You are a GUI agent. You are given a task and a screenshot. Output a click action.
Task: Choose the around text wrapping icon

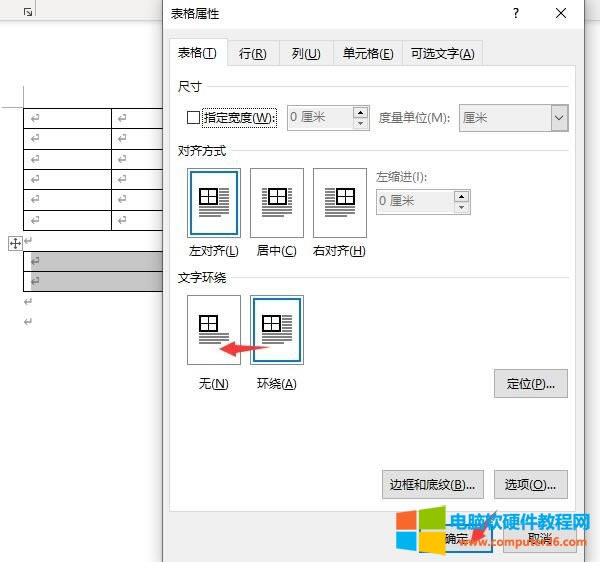tap(276, 329)
